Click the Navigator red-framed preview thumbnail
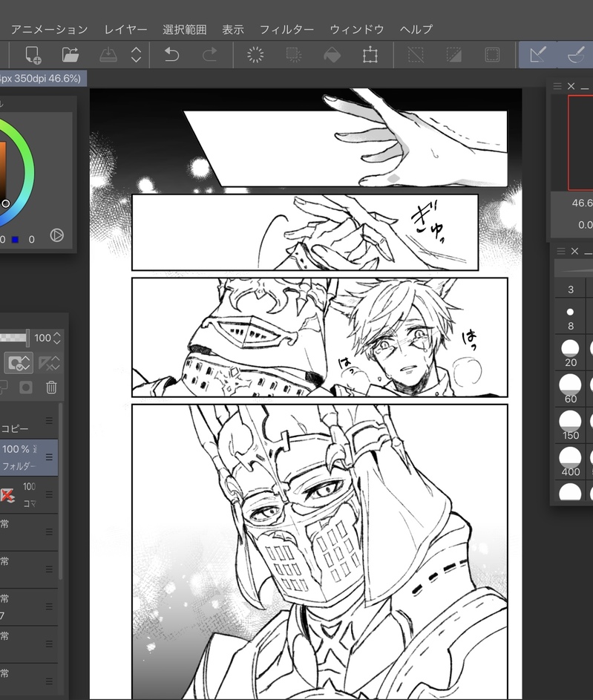The width and height of the screenshot is (593, 700). pyautogui.click(x=580, y=143)
